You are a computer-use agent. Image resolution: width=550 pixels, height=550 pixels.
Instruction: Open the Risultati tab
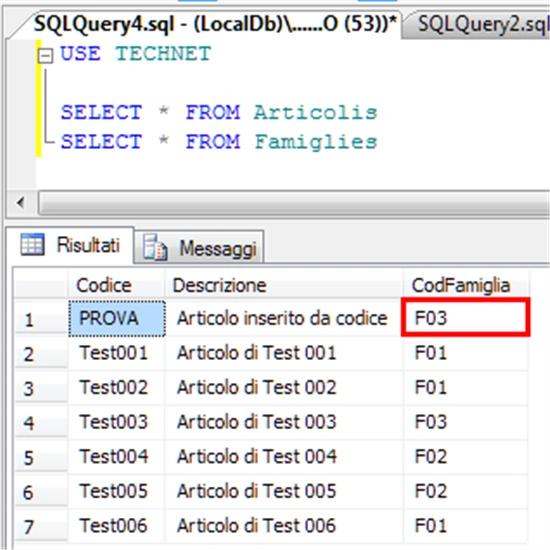pyautogui.click(x=70, y=245)
